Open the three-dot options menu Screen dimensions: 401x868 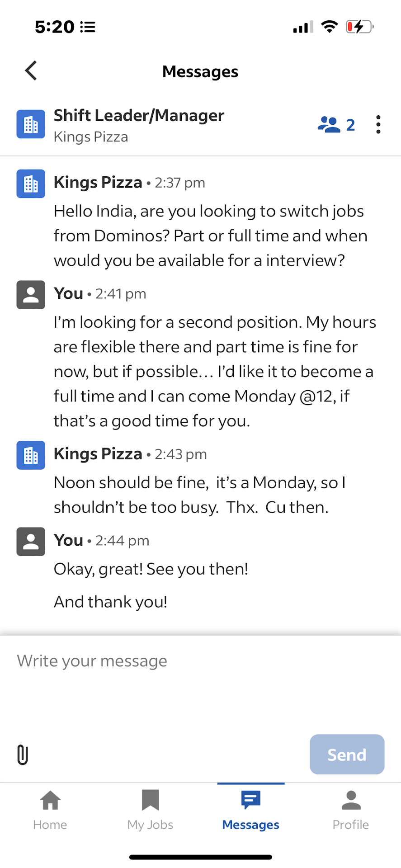(x=378, y=124)
